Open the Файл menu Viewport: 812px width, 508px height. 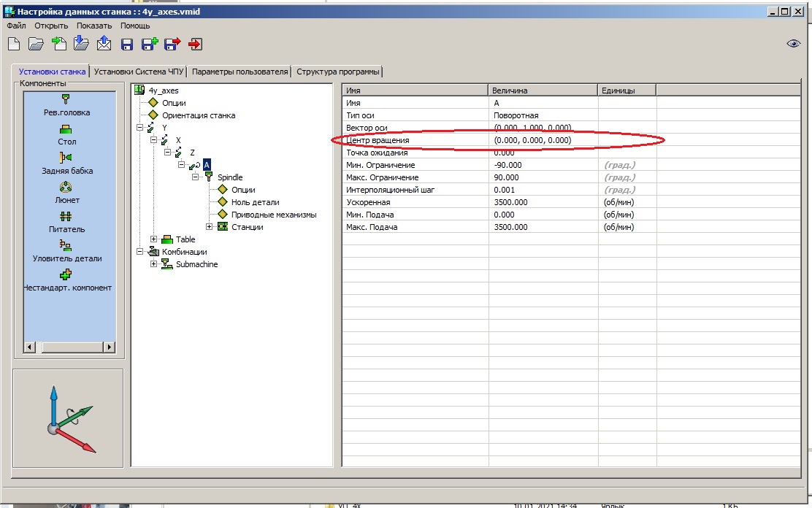17,26
